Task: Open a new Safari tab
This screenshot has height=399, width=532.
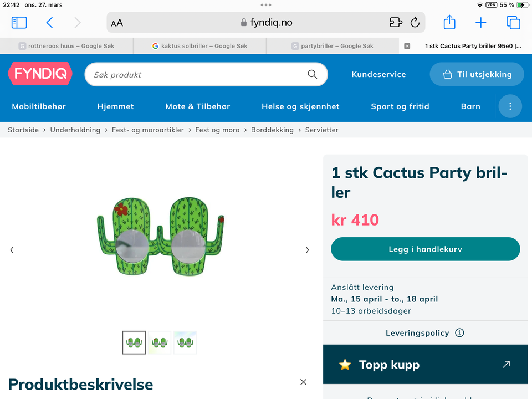Action: point(481,23)
